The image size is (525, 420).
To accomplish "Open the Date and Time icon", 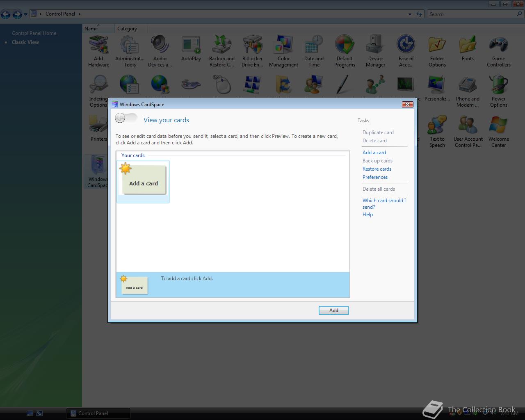I will click(314, 51).
